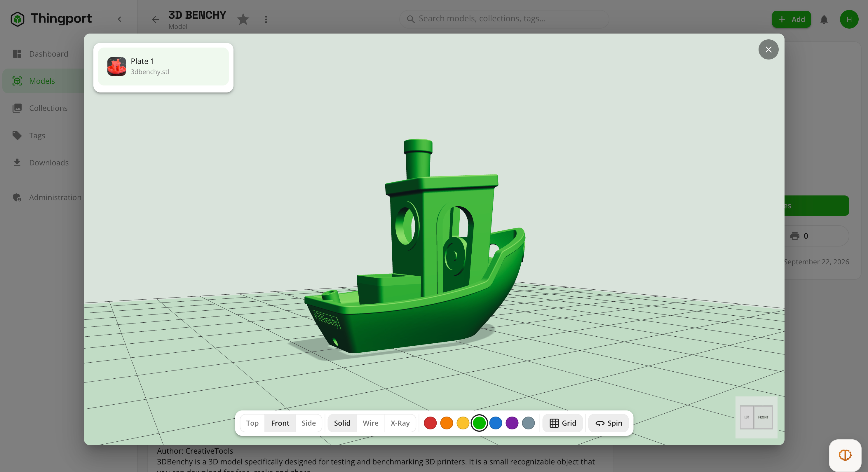Select the Side camera view
The width and height of the screenshot is (868, 472).
(308, 423)
